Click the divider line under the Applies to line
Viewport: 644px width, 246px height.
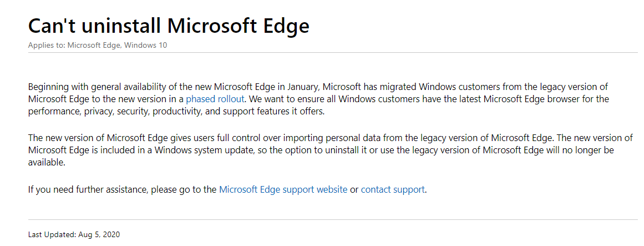333,53
